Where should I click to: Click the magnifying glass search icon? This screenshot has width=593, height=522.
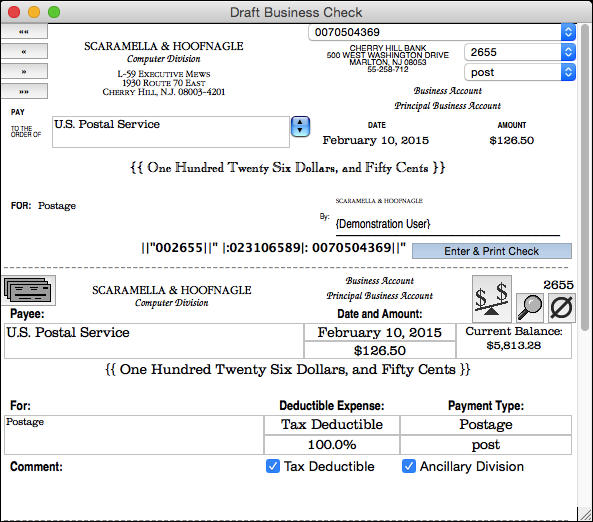pyautogui.click(x=530, y=308)
